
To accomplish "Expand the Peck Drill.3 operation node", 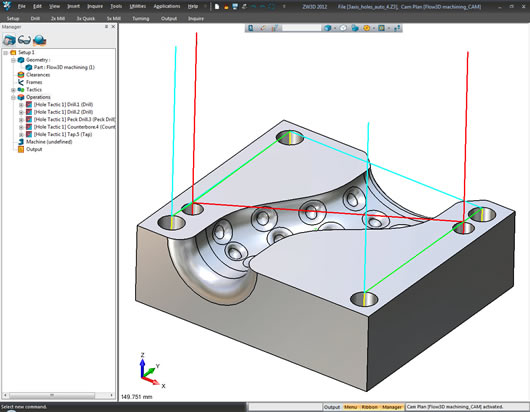I will pos(21,120).
